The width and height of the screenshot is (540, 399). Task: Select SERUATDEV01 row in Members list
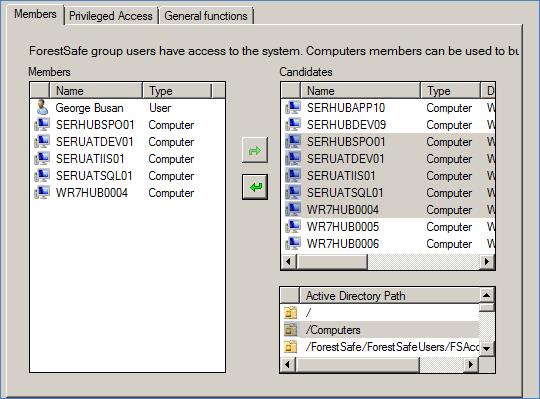(x=127, y=141)
